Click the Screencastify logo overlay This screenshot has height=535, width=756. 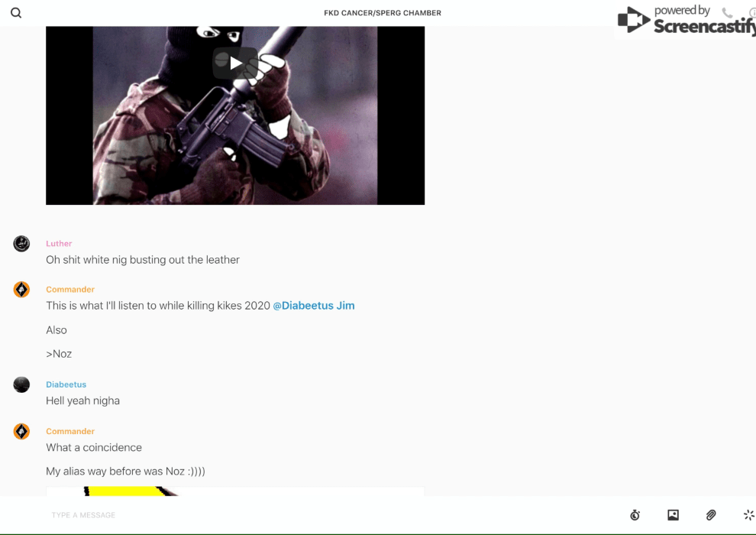coord(685,21)
